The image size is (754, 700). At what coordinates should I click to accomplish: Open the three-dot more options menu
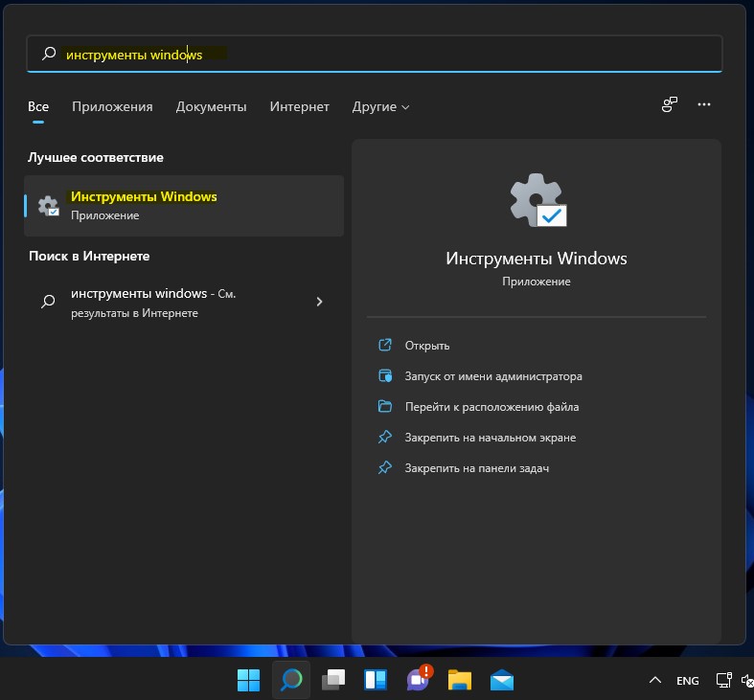704,104
